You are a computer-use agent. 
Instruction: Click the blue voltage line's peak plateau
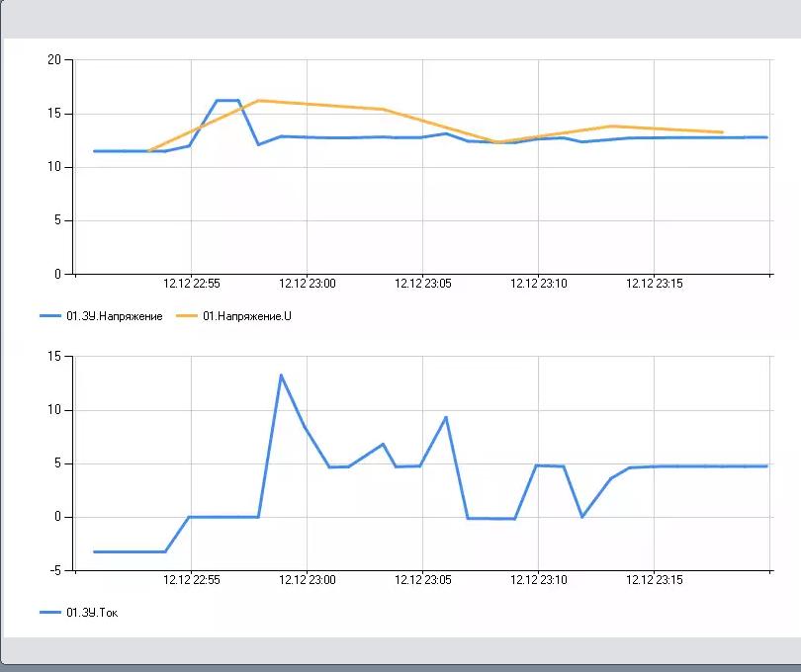pyautogui.click(x=226, y=100)
